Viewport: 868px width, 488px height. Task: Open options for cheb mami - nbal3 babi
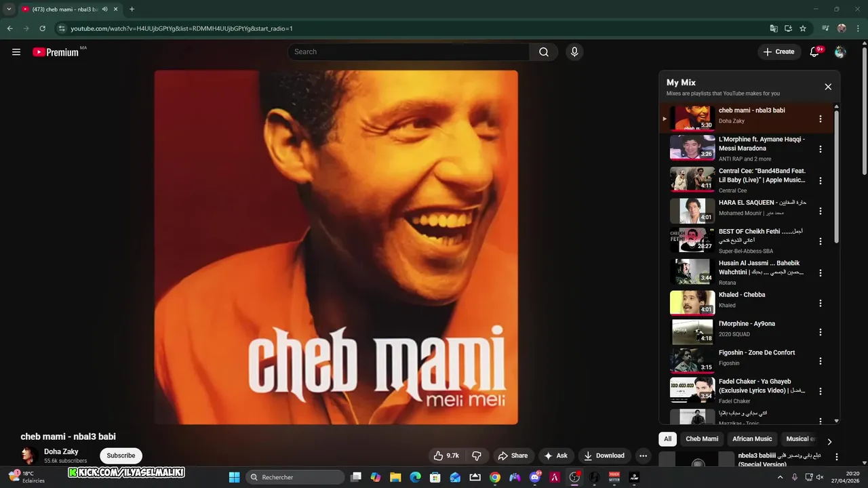click(820, 119)
